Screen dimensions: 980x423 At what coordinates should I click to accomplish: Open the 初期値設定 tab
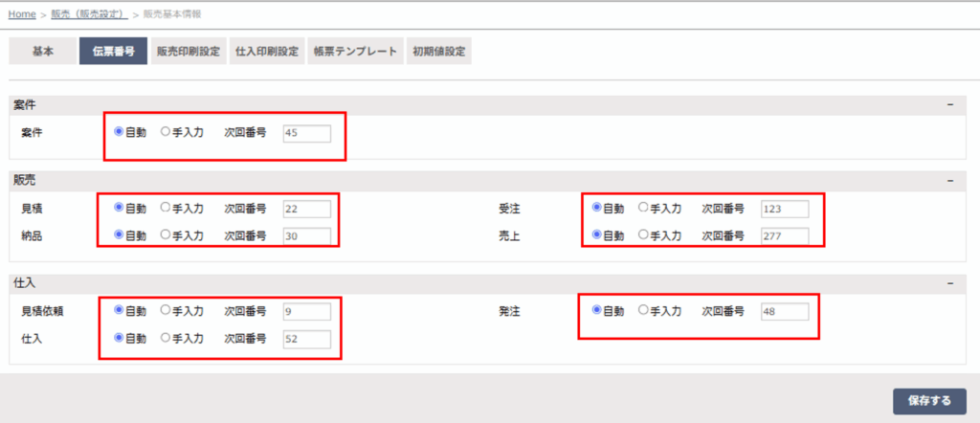click(x=439, y=52)
